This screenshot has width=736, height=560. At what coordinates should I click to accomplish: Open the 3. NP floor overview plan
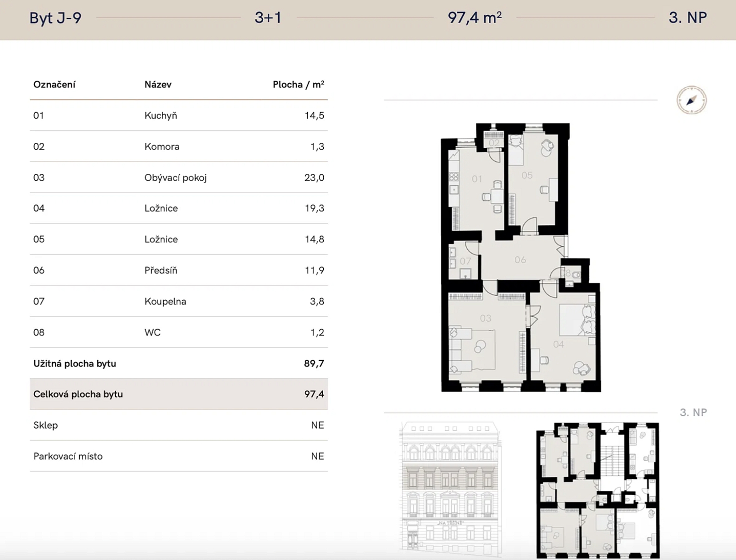(x=598, y=490)
